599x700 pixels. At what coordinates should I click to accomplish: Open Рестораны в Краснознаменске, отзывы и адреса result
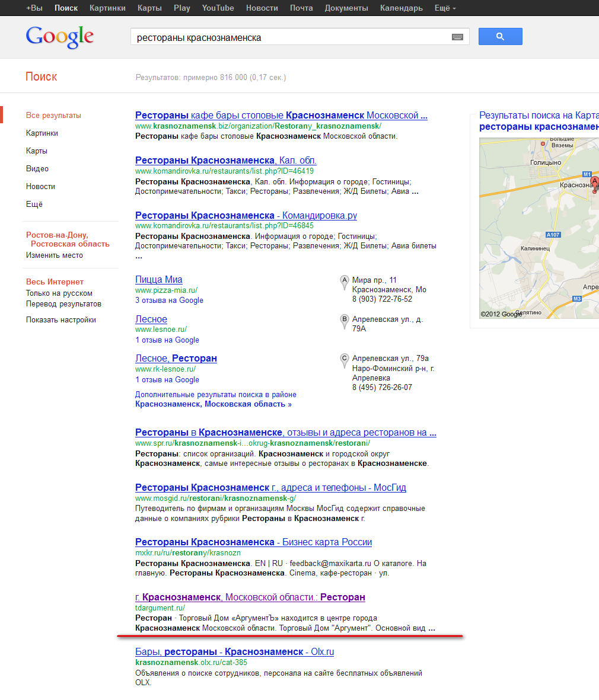[286, 433]
